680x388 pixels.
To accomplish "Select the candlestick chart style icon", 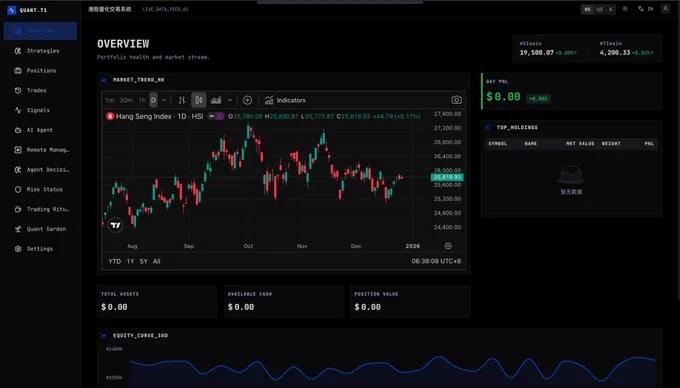I will [199, 100].
